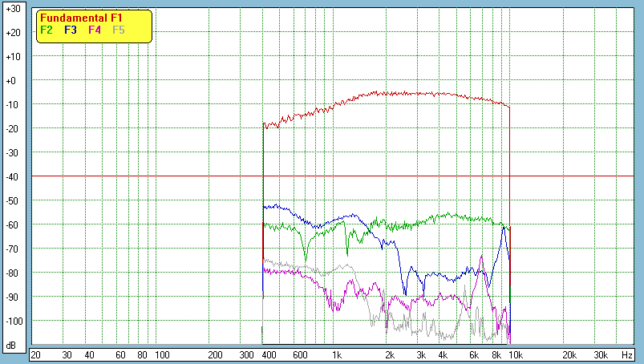Click the red horizontal -40 dB reference line

pos(333,176)
